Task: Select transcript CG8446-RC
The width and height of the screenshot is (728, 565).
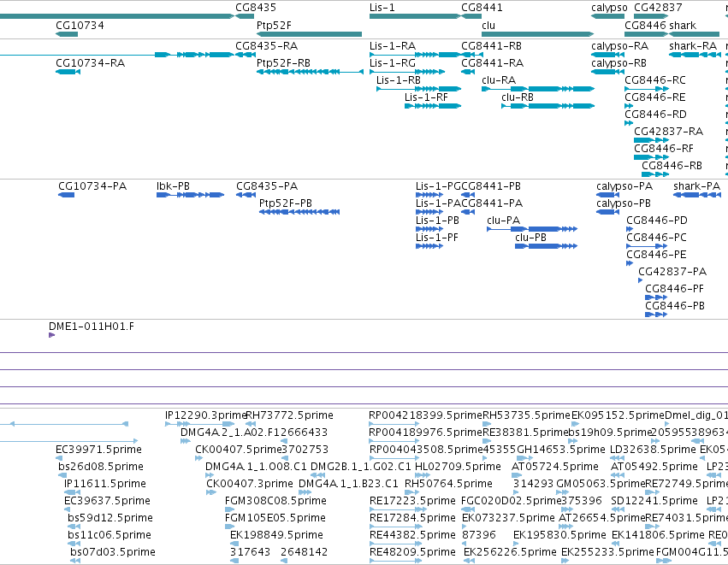Action: (654, 80)
